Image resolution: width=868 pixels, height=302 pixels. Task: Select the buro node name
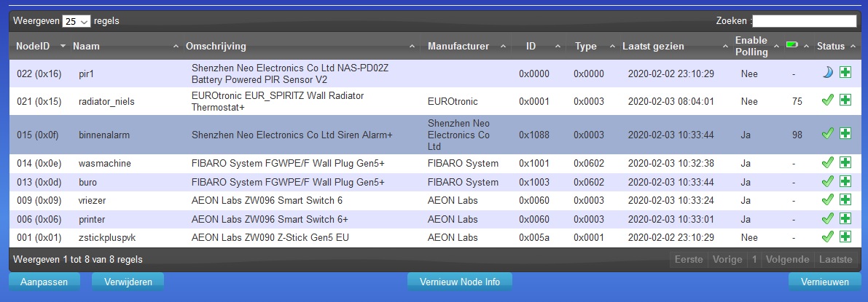tap(88, 182)
